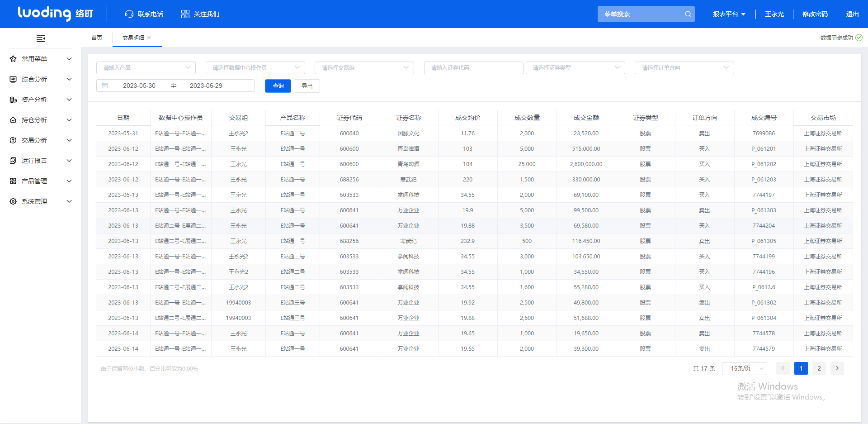The width and height of the screenshot is (868, 424).
Task: Click the 交易分析 sidebar icon
Action: (13, 140)
